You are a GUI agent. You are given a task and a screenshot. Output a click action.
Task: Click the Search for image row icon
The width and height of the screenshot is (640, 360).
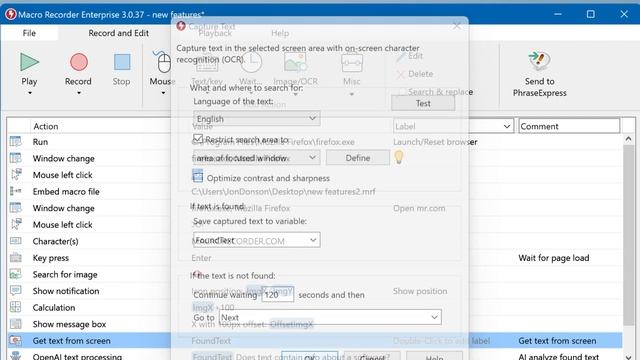16,274
